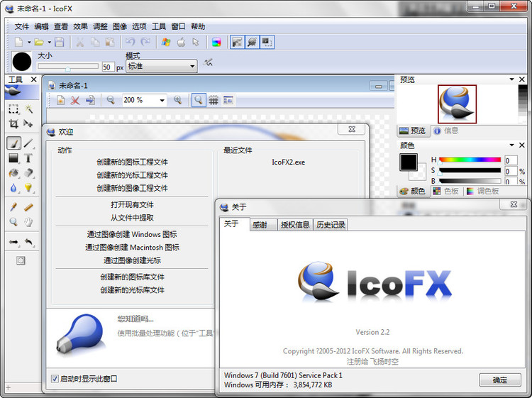Select the Magic Wand tool
532x398 pixels.
tap(29, 109)
